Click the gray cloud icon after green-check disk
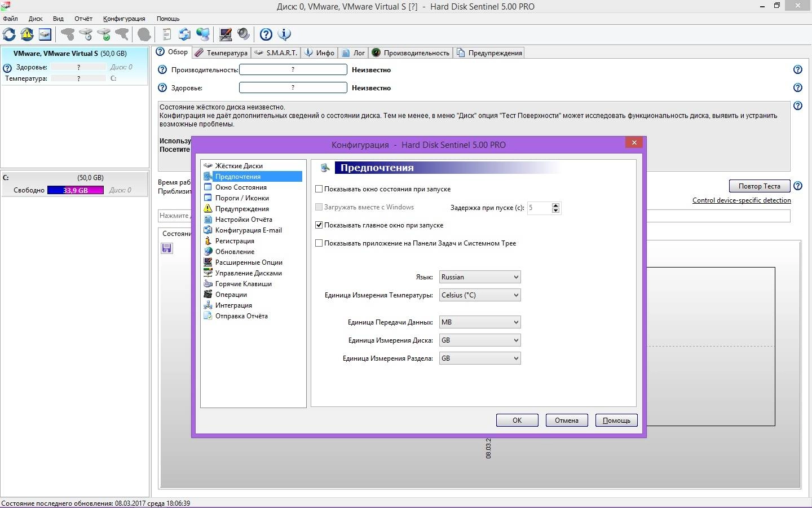 point(122,34)
